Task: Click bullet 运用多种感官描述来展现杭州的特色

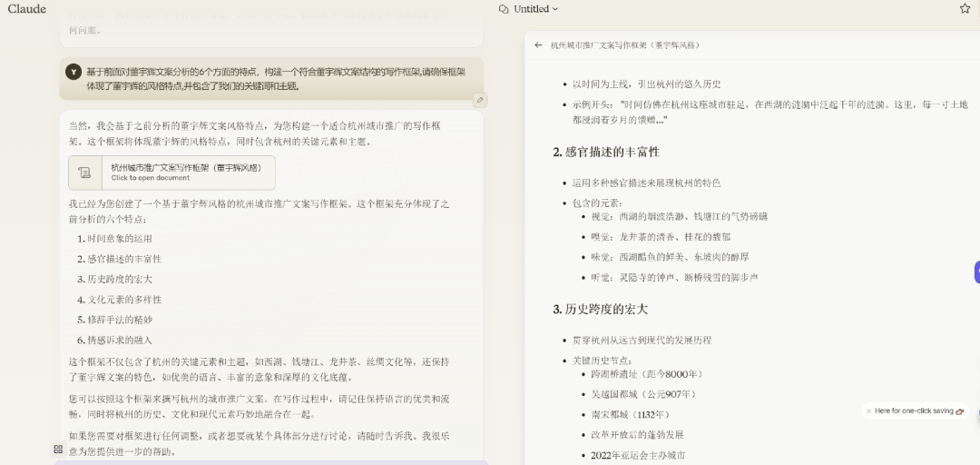Action: (646, 183)
